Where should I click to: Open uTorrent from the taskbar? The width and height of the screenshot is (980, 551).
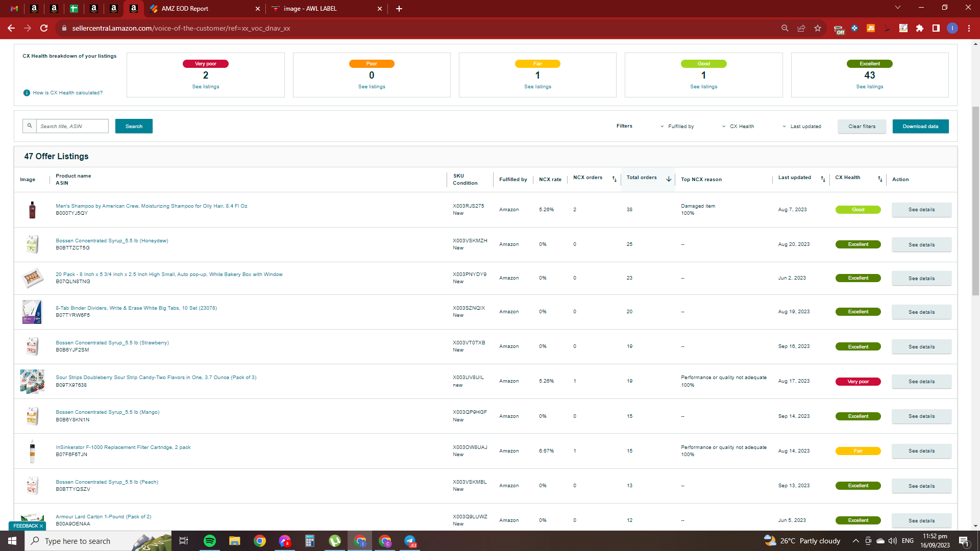pos(335,541)
